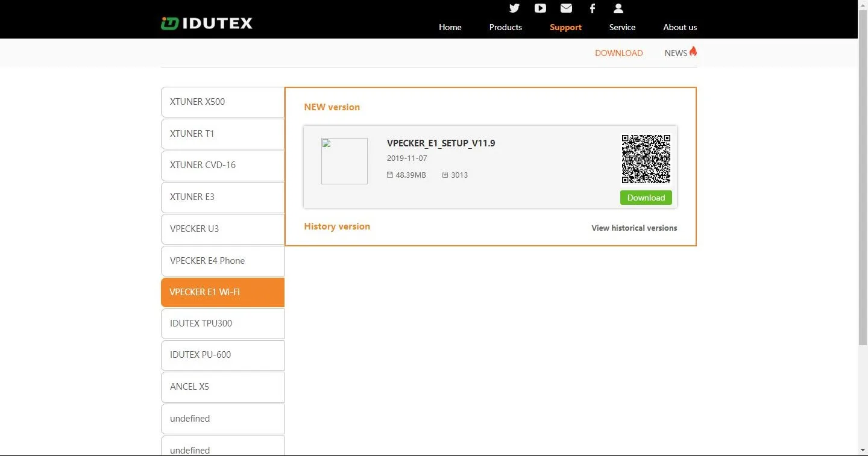Select the active VPECKER E1 Wi-Fi item
Viewport: 868px width, 456px height.
[222, 292]
